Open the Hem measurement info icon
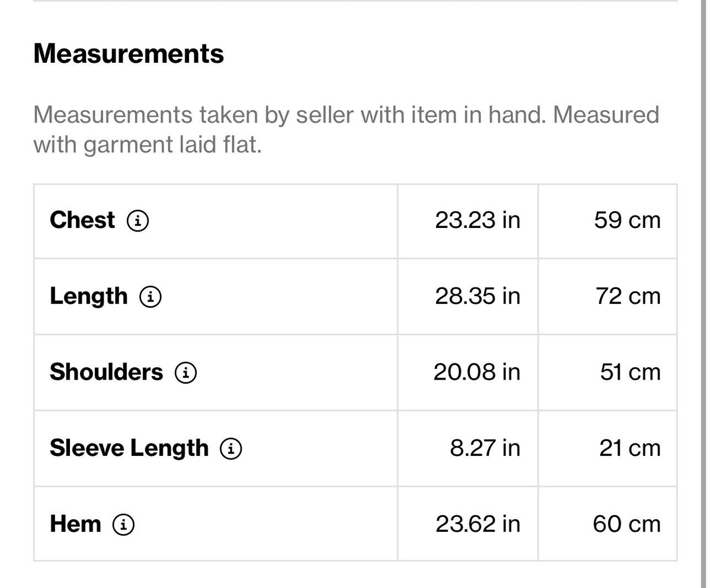This screenshot has width=711, height=588. pos(124,525)
